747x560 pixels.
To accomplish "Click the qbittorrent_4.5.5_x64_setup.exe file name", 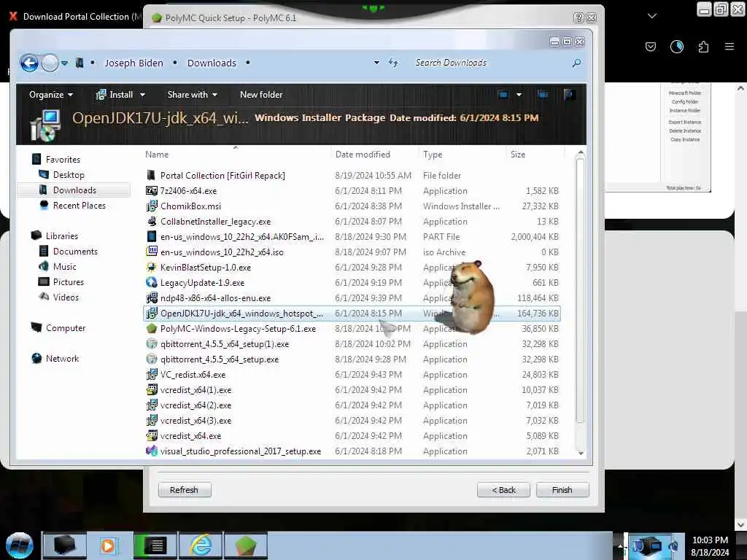I will click(x=220, y=359).
